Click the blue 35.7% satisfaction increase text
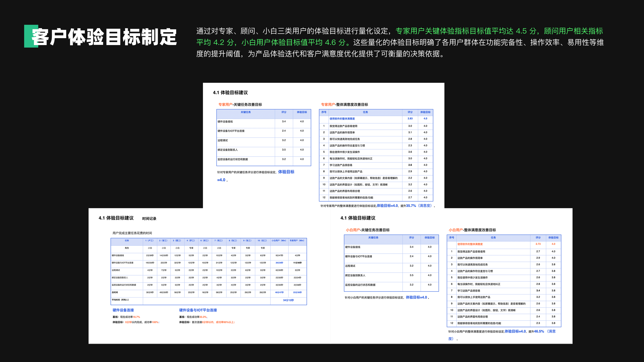The width and height of the screenshot is (644, 362). tap(411, 206)
